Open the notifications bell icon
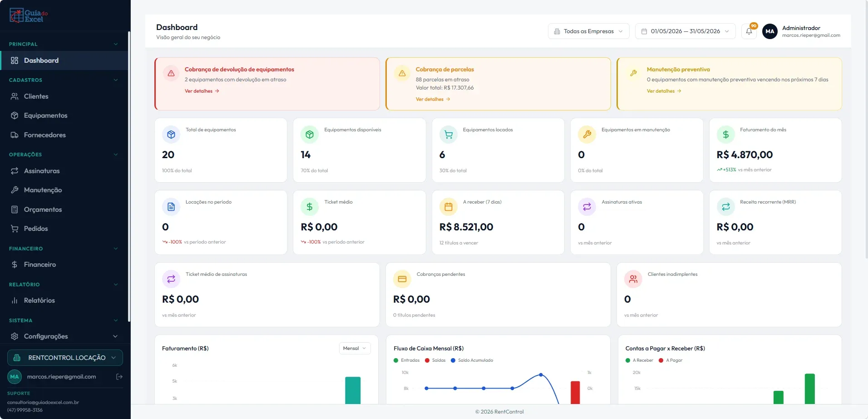This screenshot has width=868, height=419. tap(749, 31)
